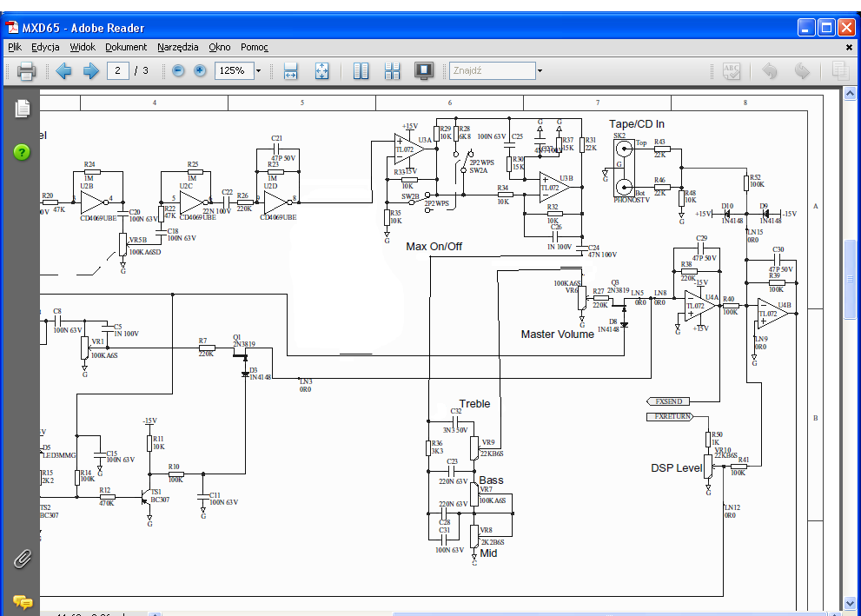Image resolution: width=861 pixels, height=616 pixels.
Task: Click the 'DSP Level' schematic label
Action: 677,468
